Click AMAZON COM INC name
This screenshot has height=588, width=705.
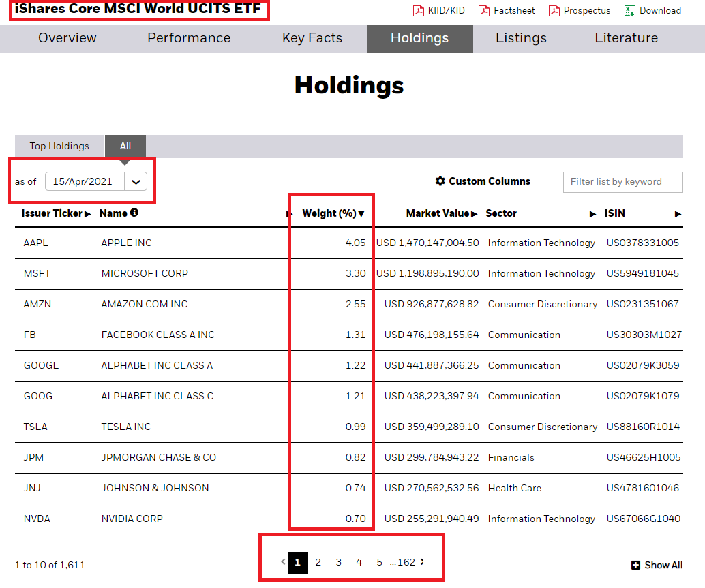click(x=144, y=304)
